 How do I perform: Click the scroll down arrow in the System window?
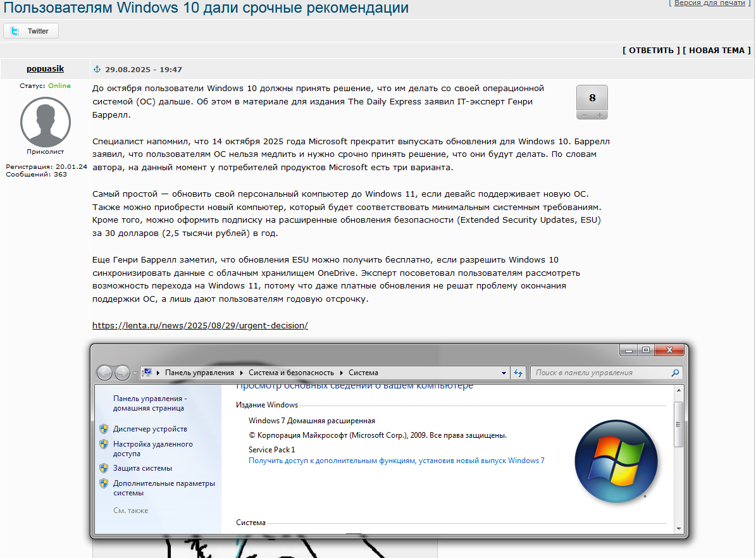678,528
